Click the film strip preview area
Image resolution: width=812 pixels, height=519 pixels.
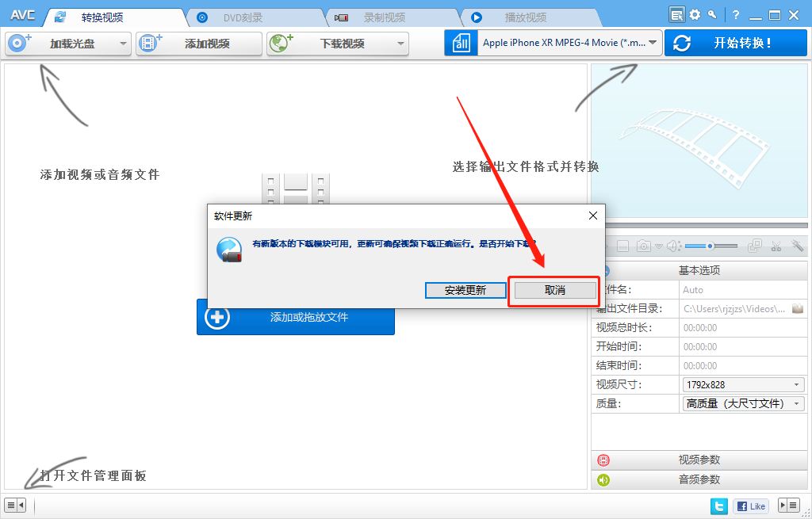pos(699,141)
